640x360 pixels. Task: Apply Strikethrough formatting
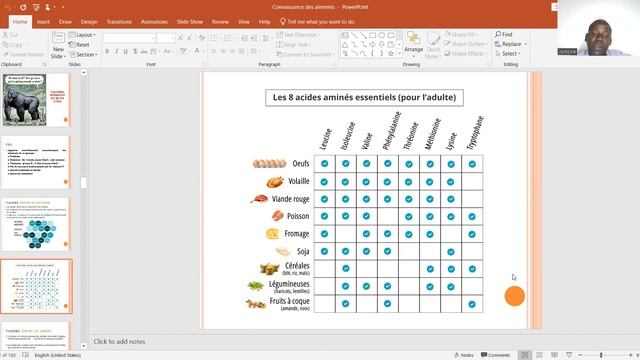[144, 51]
